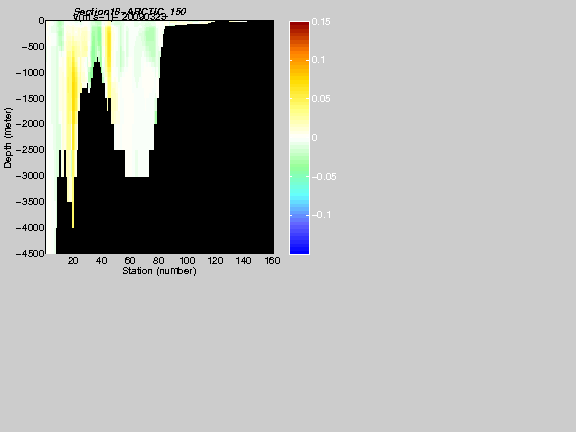
Task: Click the y-axis tick label -3000
Action: pos(30,176)
